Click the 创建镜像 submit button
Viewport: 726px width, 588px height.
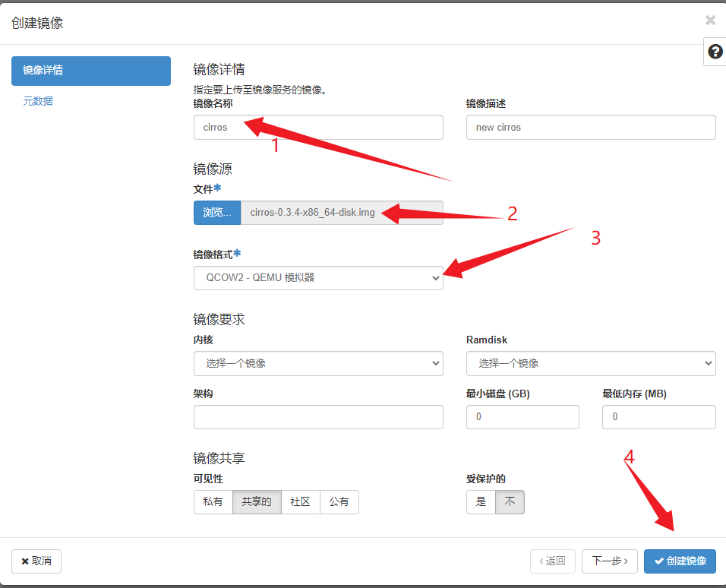680,561
